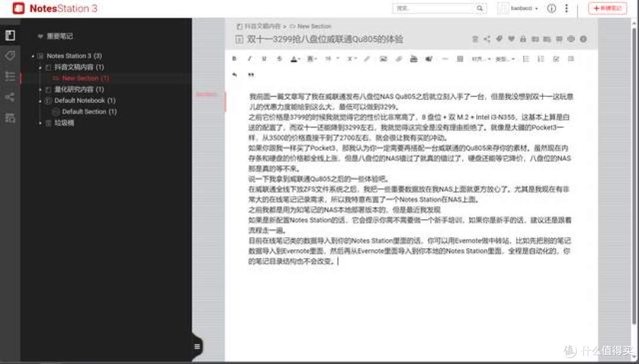The width and height of the screenshot is (639, 364).
Task: Apply bulleted list formatting
Action: click(x=526, y=58)
